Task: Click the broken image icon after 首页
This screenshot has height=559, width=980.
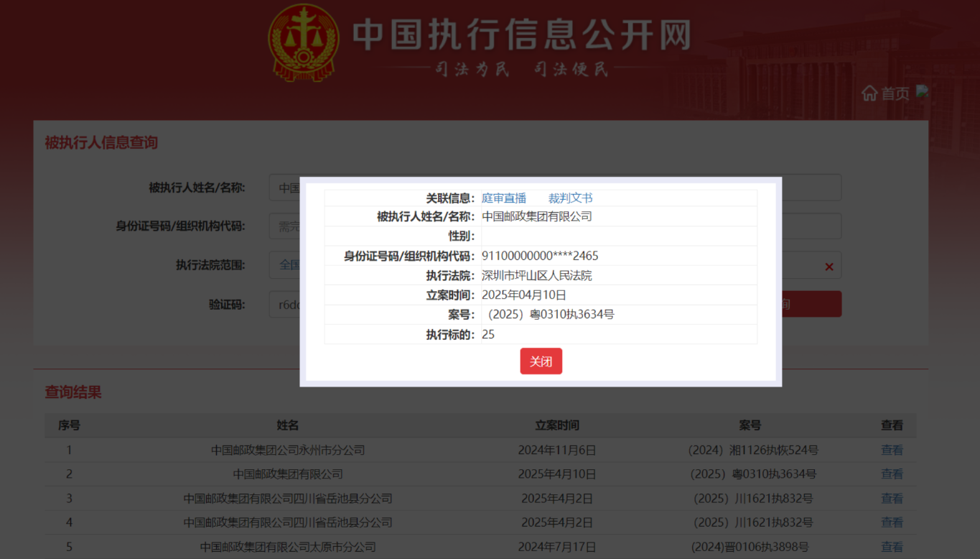Action: point(923,91)
